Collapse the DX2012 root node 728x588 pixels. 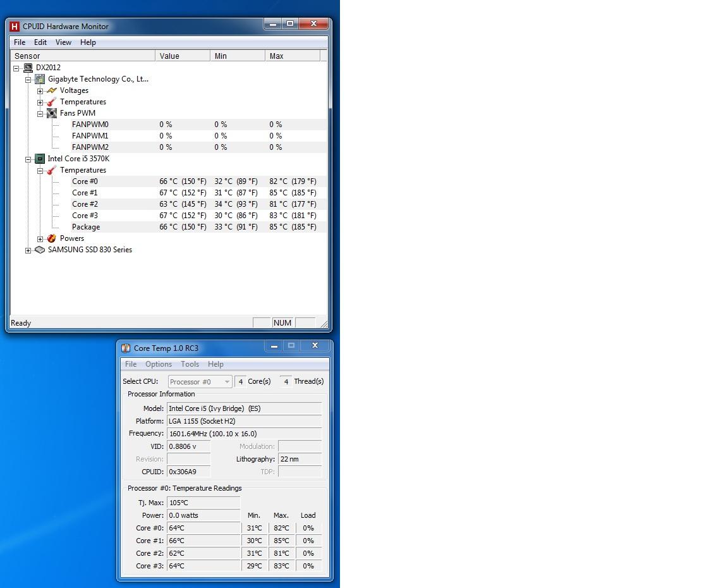click(x=16, y=68)
